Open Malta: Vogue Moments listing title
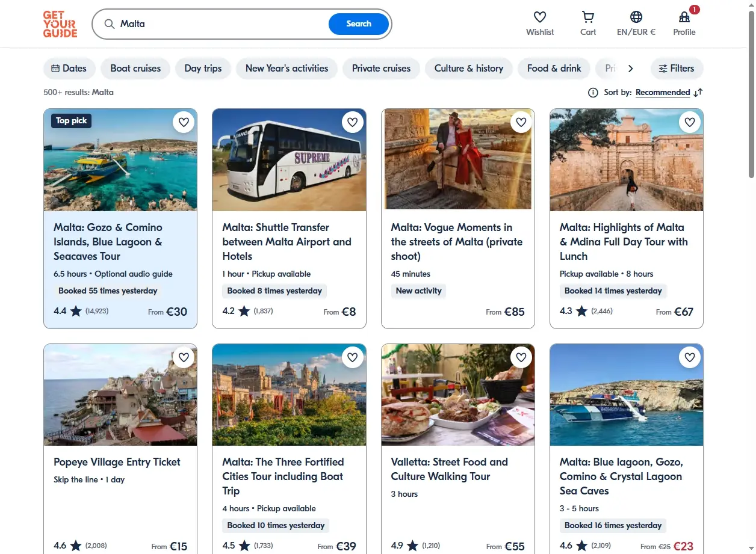Image resolution: width=756 pixels, height=554 pixels. click(457, 242)
